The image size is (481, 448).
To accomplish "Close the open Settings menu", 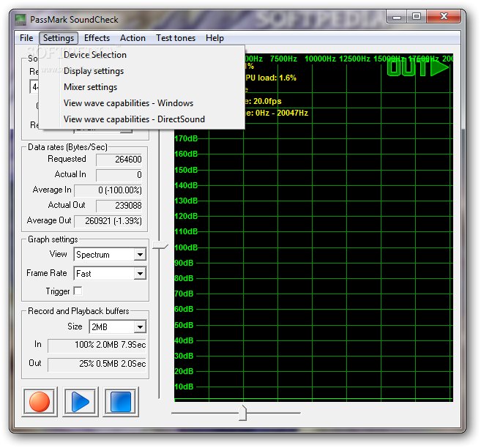I will pyautogui.click(x=59, y=38).
